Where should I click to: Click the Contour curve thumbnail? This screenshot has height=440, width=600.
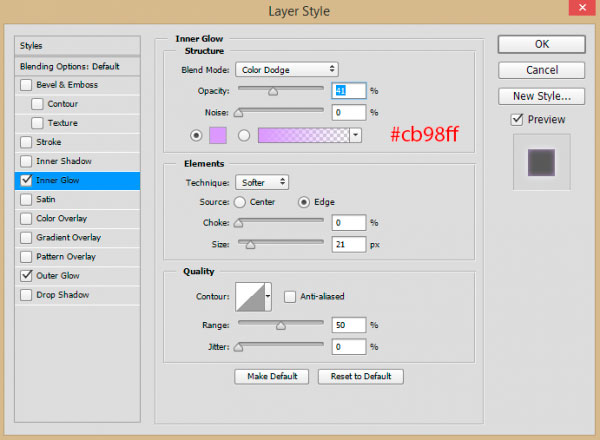[x=250, y=297]
